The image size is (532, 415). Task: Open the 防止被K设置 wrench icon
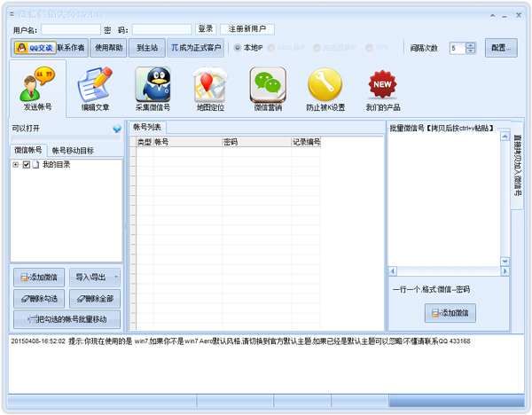tap(325, 89)
